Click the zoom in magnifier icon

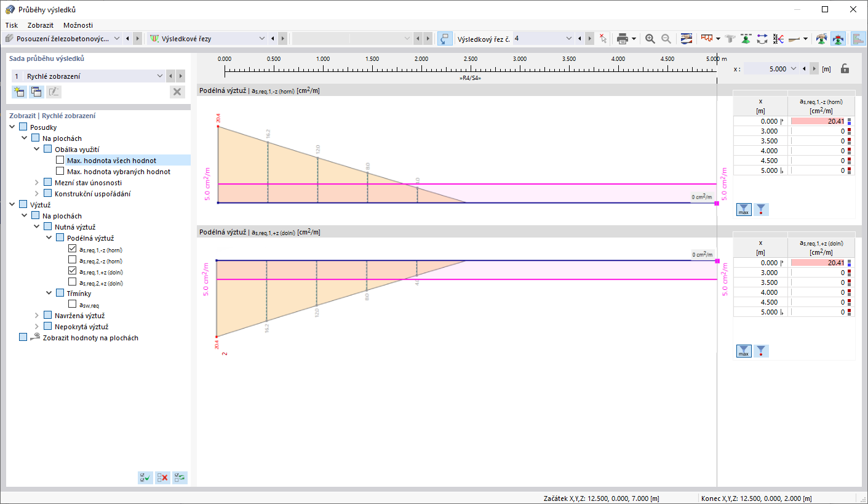coord(650,38)
